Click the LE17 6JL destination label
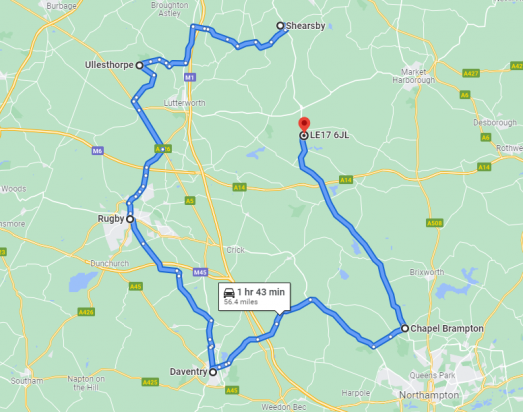Image resolution: width=523 pixels, height=412 pixels. coord(329,135)
